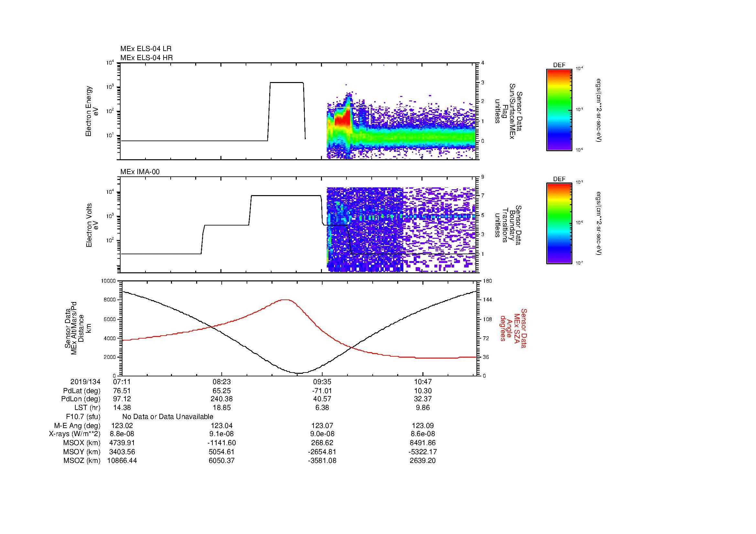Click the 'M-E Ang (deg)' row label
The height and width of the screenshot is (534, 756).
pos(77,425)
